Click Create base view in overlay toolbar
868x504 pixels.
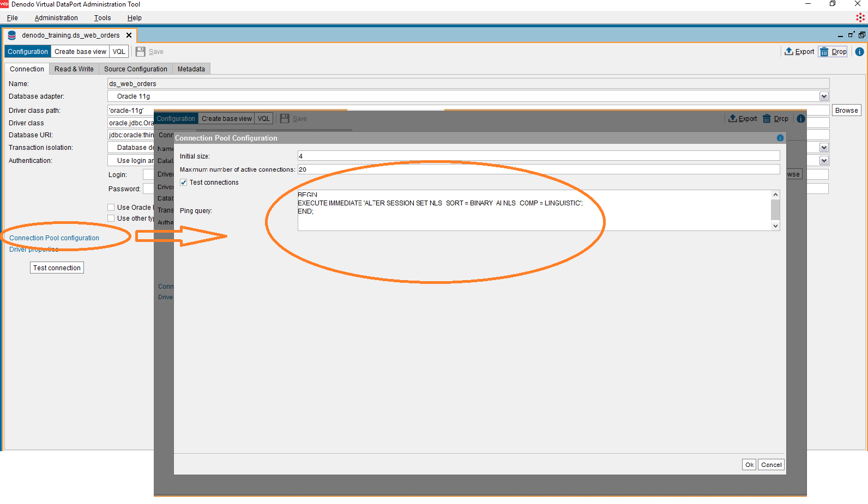click(227, 118)
